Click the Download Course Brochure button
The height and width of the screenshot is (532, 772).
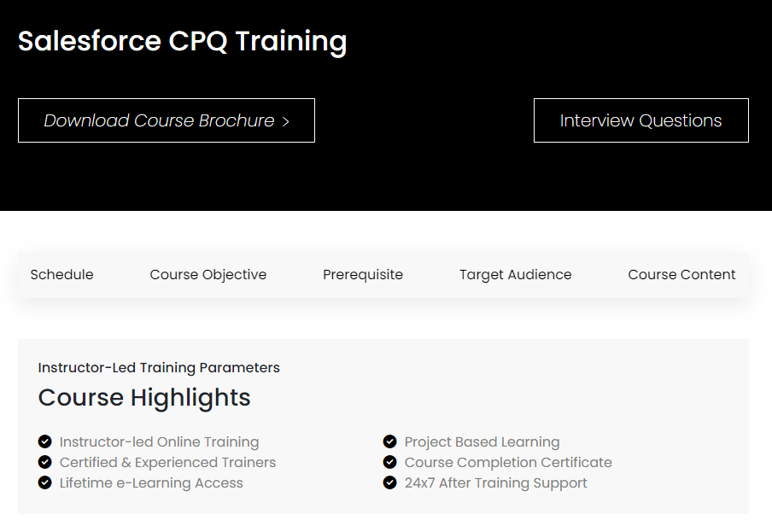(166, 120)
